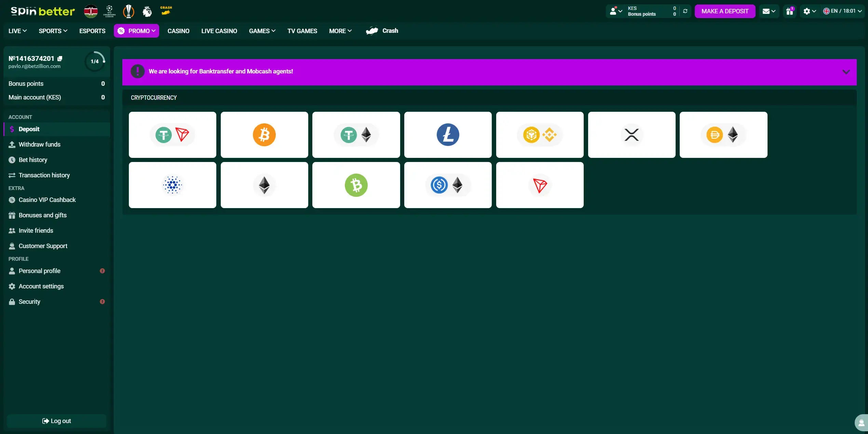The image size is (868, 434).
Task: Click the 1/4 profile completion ring
Action: pyautogui.click(x=95, y=61)
